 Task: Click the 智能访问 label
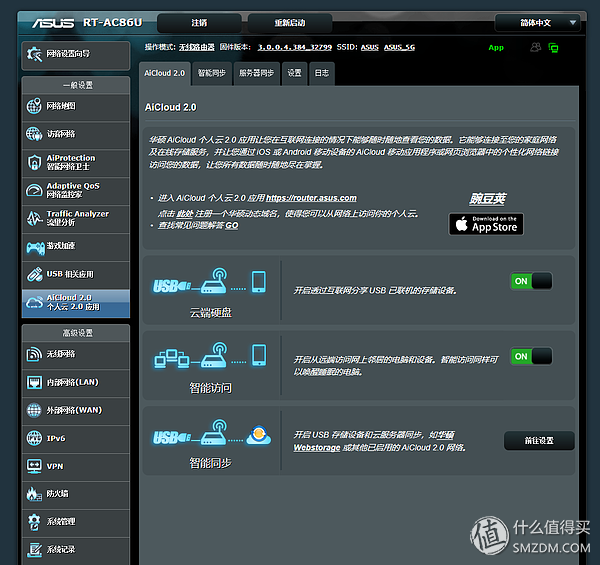click(210, 388)
